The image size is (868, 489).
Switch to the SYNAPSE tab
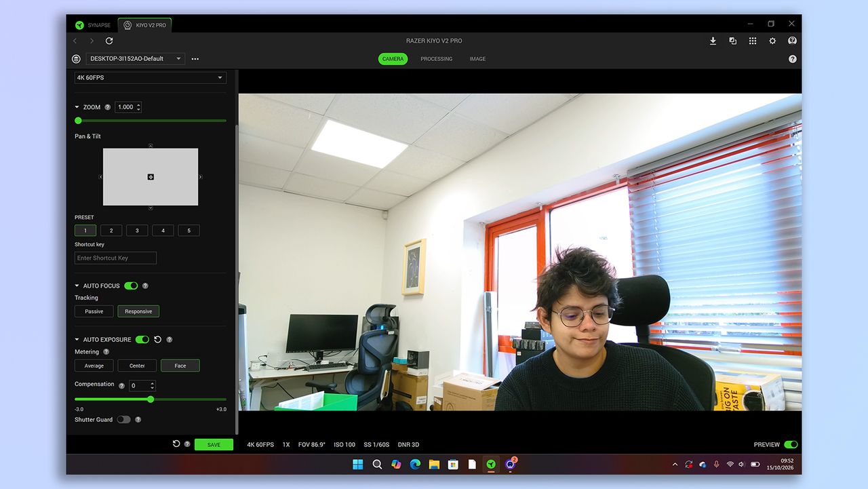pyautogui.click(x=93, y=25)
